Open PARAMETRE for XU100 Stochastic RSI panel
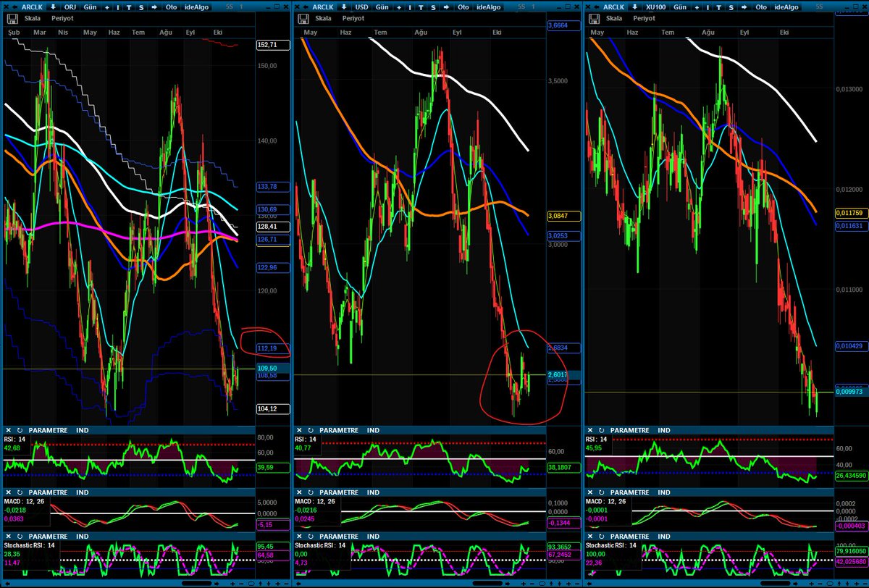The image size is (869, 588). point(631,537)
